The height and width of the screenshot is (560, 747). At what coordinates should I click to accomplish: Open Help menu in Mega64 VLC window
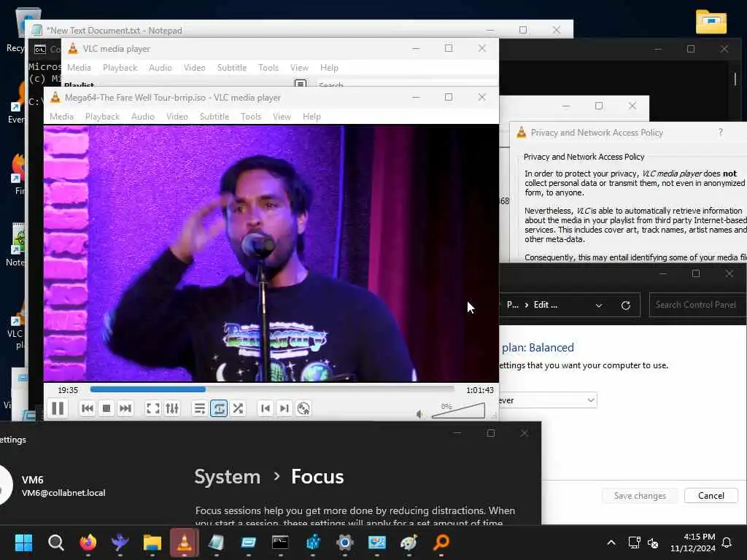click(311, 117)
